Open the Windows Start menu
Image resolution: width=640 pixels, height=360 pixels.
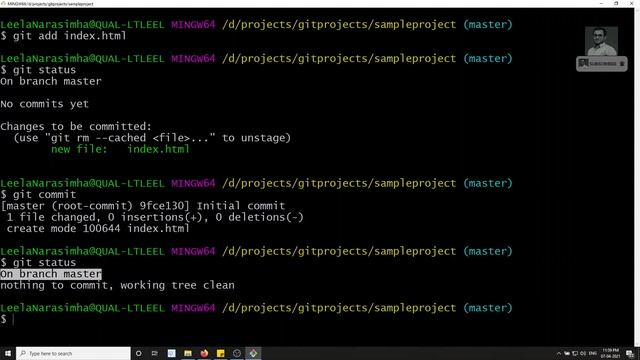click(x=7, y=353)
